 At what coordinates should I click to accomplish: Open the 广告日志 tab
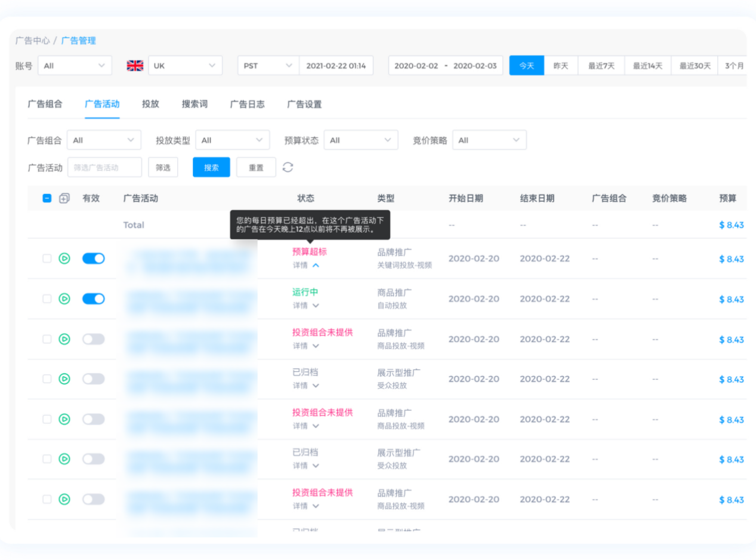[x=247, y=104]
